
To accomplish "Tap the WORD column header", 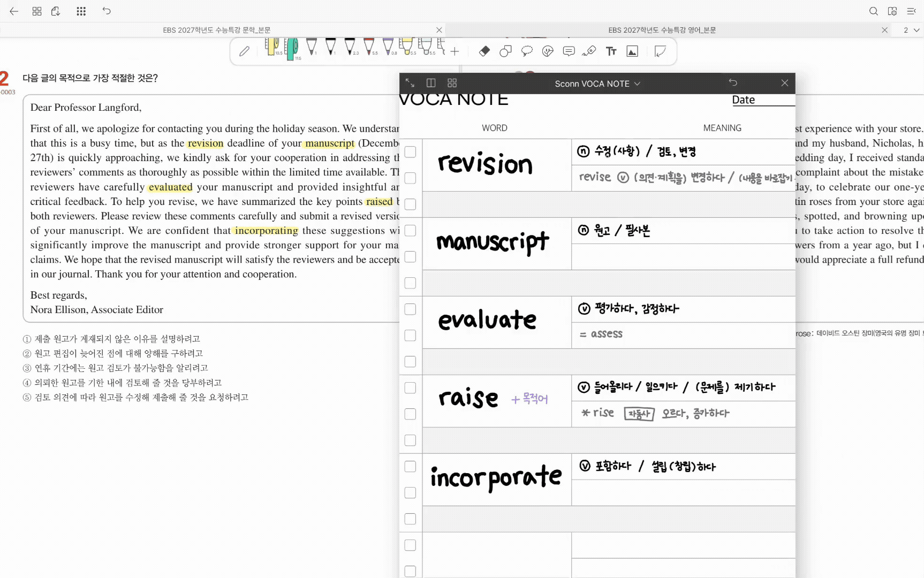I will [494, 128].
